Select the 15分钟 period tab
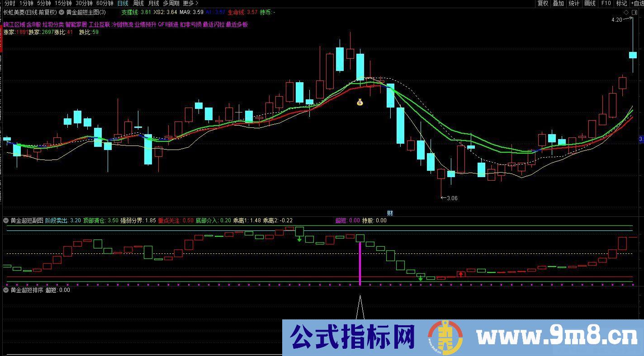Viewport: 644px width, 356px height. coord(63,3)
